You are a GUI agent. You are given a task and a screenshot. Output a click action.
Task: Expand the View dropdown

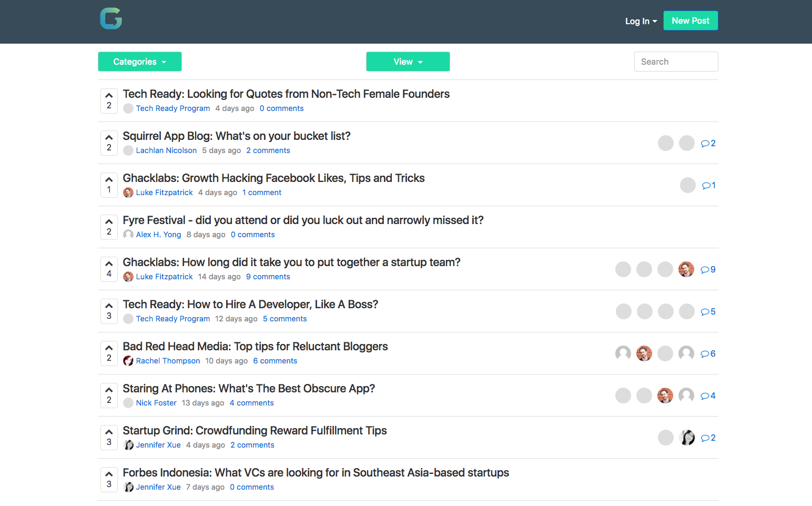pyautogui.click(x=408, y=62)
